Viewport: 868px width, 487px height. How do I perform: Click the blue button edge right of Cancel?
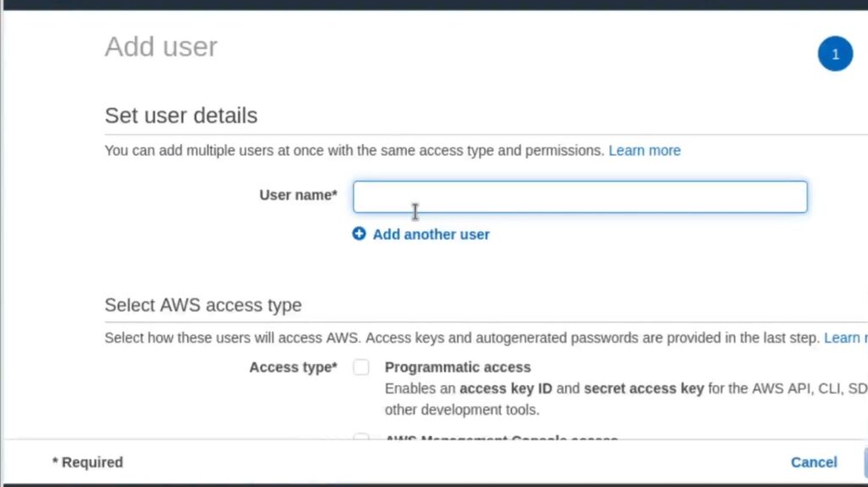[865, 462]
